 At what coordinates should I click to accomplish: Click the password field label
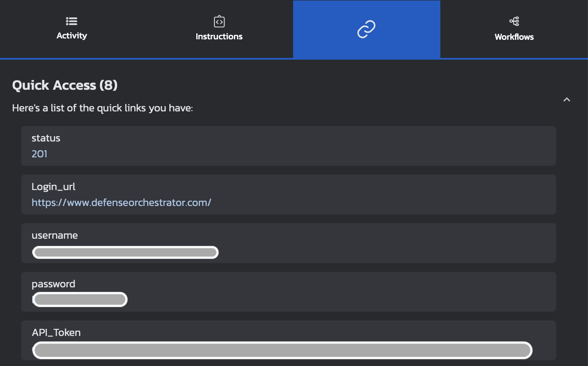53,284
